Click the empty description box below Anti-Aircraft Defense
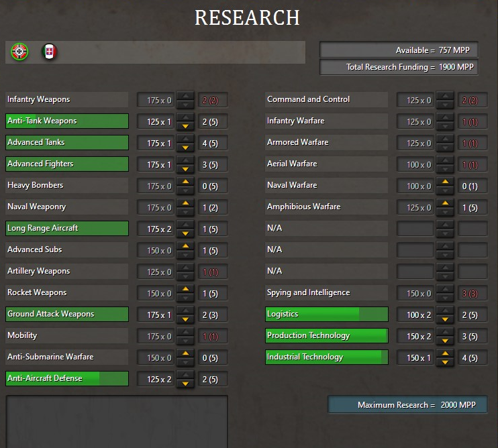The image size is (498, 448). click(x=117, y=422)
